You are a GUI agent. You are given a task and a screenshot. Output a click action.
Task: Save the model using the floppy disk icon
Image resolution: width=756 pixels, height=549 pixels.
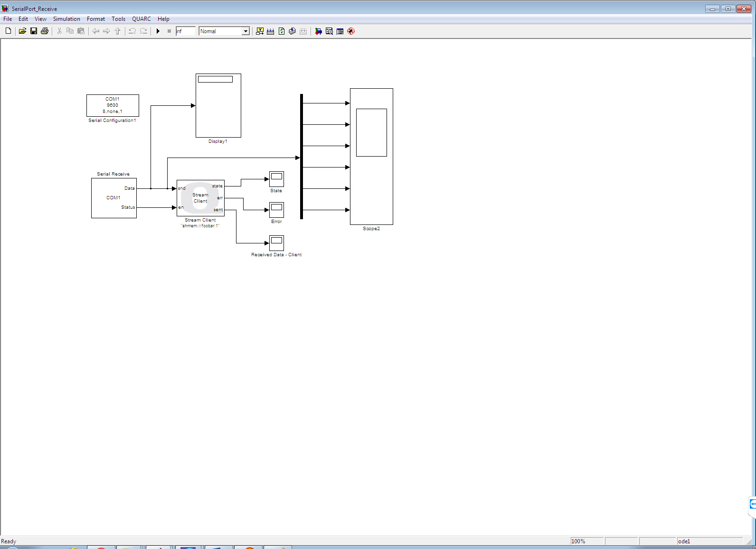[34, 31]
